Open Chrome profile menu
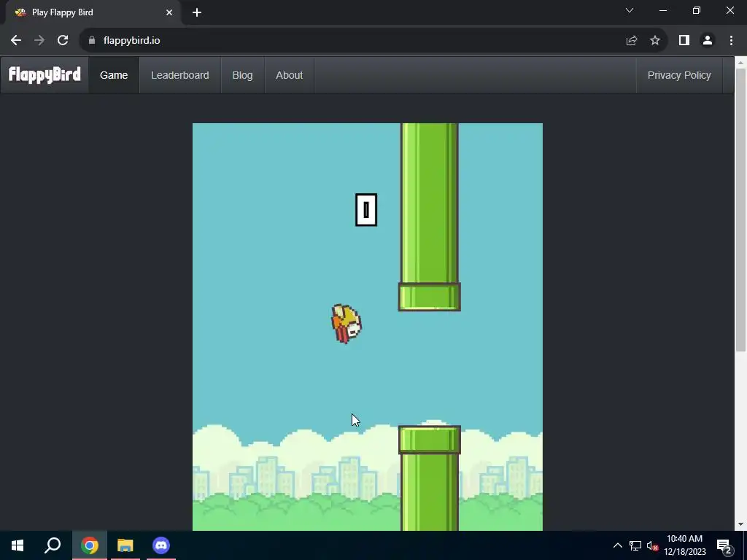747x560 pixels. (708, 41)
